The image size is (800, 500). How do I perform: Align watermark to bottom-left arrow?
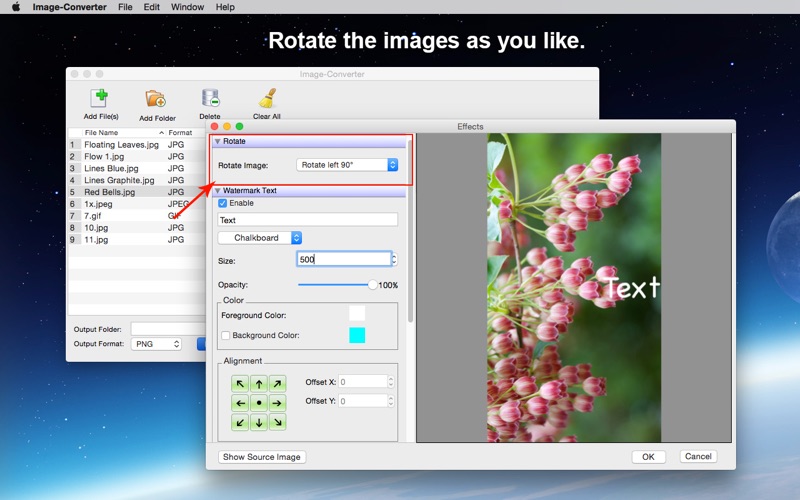point(240,422)
